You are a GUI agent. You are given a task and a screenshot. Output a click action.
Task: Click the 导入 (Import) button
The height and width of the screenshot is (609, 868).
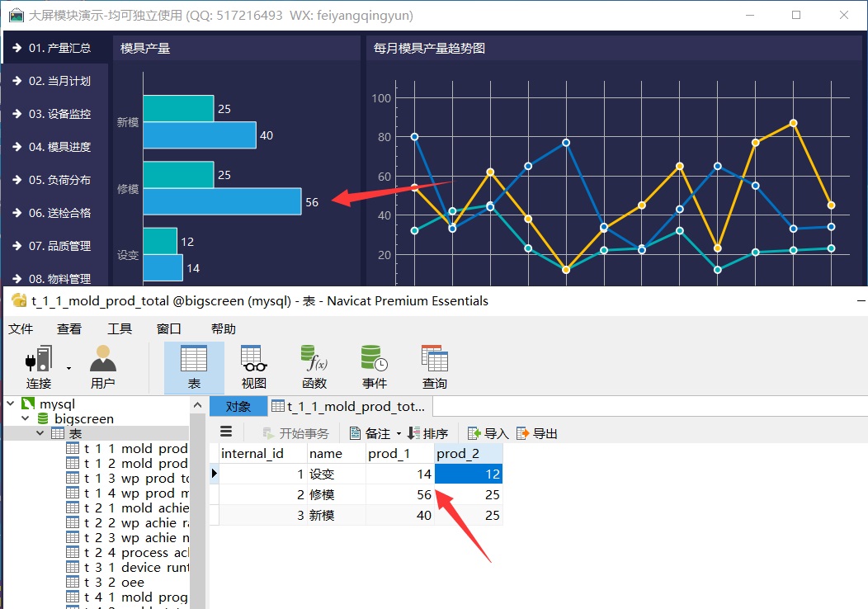coord(488,433)
